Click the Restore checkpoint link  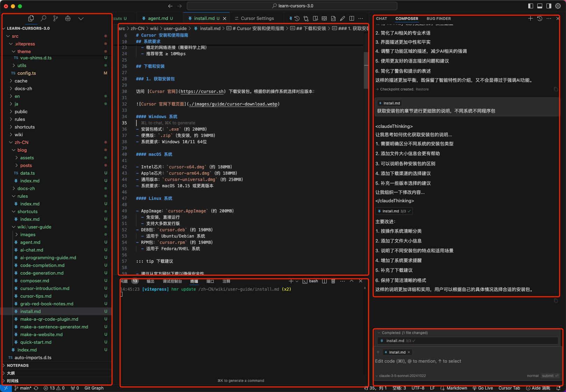pyautogui.click(x=422, y=89)
